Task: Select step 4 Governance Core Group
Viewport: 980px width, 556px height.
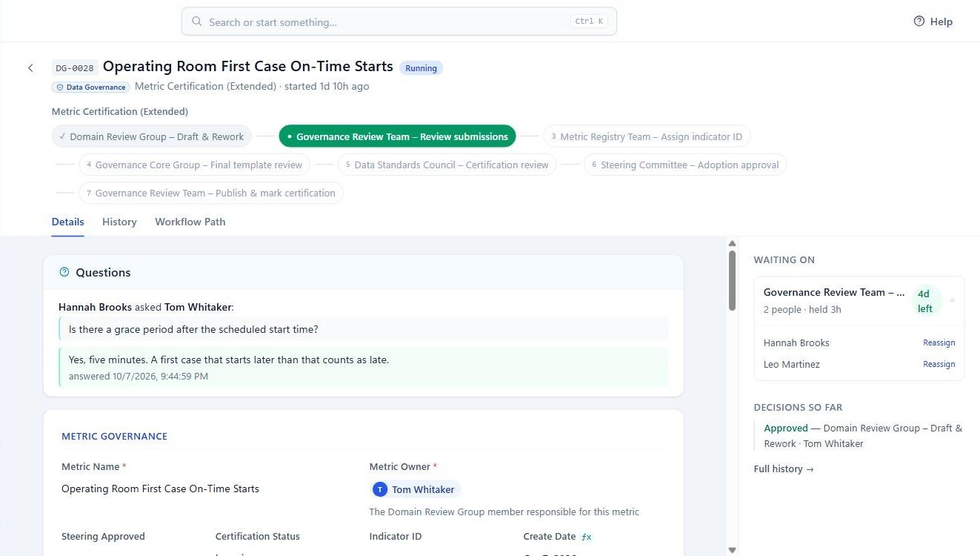Action: 194,165
